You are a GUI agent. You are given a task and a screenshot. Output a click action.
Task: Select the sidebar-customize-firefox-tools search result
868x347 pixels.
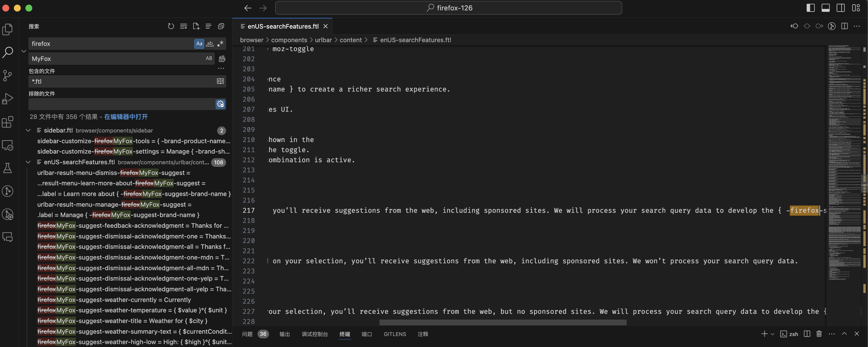(134, 141)
